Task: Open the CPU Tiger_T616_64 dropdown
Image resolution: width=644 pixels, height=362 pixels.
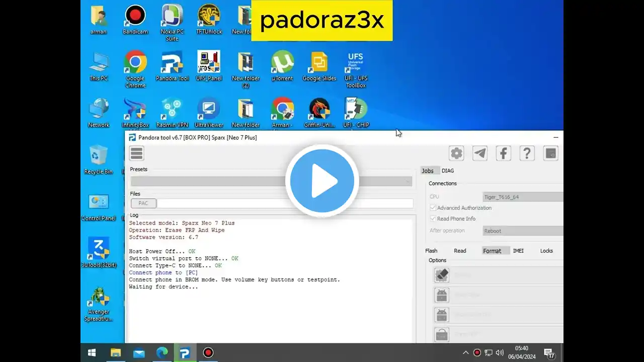Action: 522,197
